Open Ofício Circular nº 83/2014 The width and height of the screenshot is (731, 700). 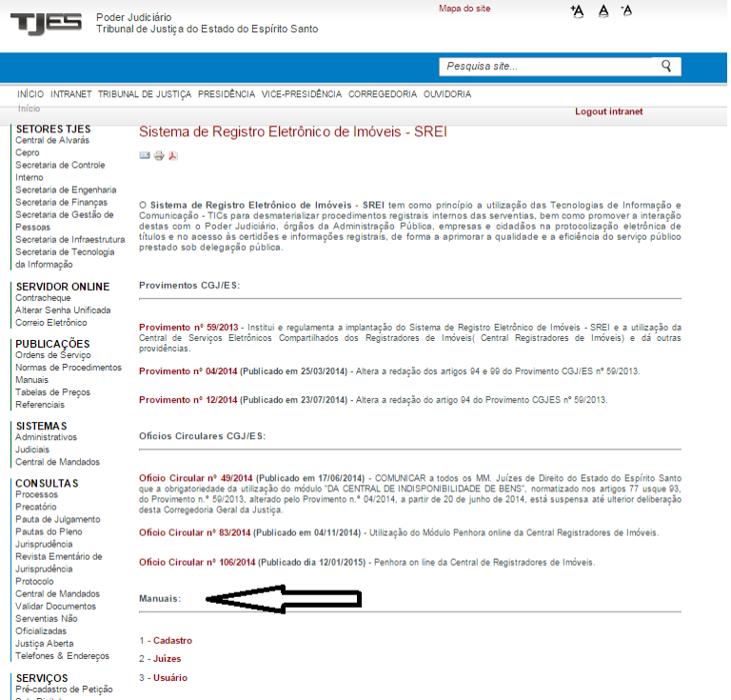coord(195,532)
